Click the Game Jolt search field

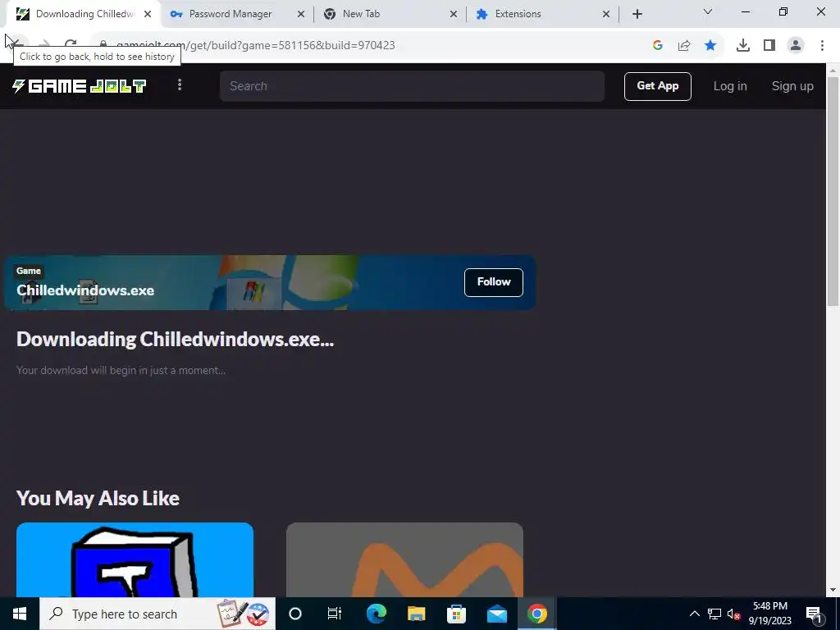click(412, 86)
